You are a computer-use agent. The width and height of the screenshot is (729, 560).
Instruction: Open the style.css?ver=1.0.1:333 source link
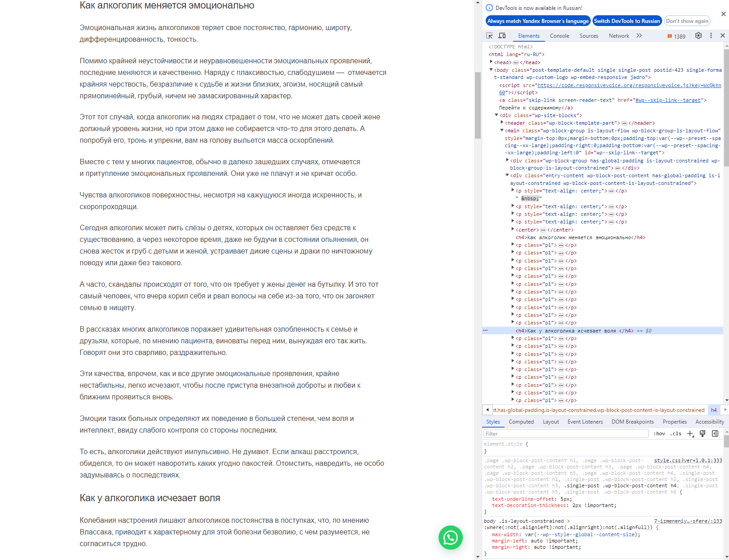click(688, 460)
